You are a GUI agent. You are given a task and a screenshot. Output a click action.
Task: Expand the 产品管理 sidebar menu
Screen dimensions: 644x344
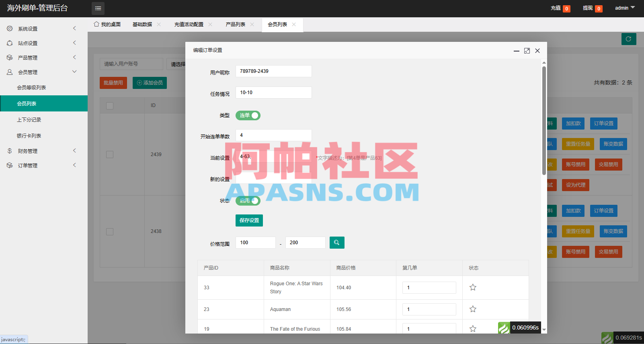44,58
